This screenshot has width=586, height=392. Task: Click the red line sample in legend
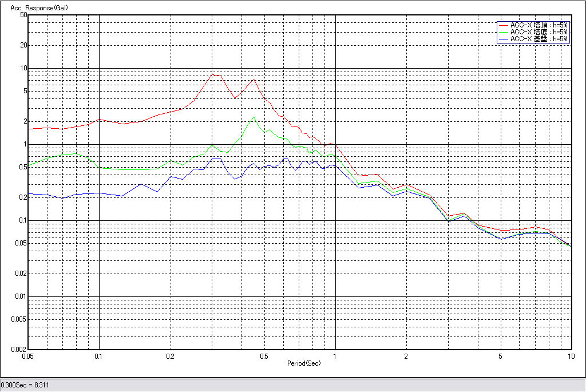[503, 25]
